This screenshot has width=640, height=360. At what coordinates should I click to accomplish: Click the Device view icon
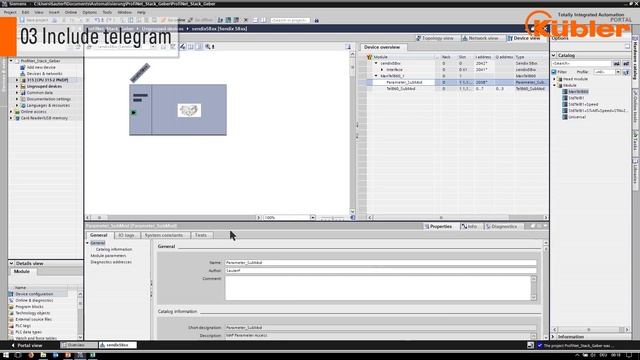pos(510,38)
